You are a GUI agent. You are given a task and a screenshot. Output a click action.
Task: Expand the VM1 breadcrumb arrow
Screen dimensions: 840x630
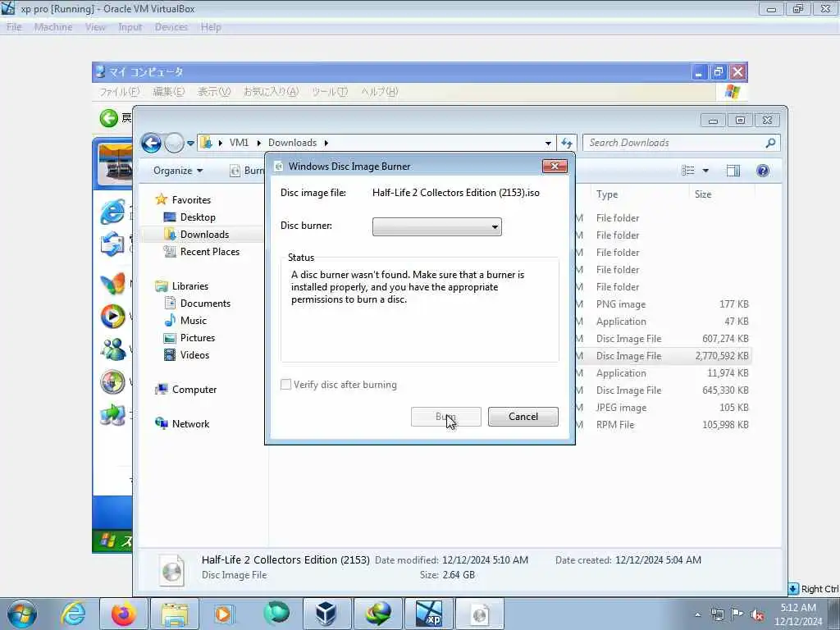pyautogui.click(x=259, y=143)
